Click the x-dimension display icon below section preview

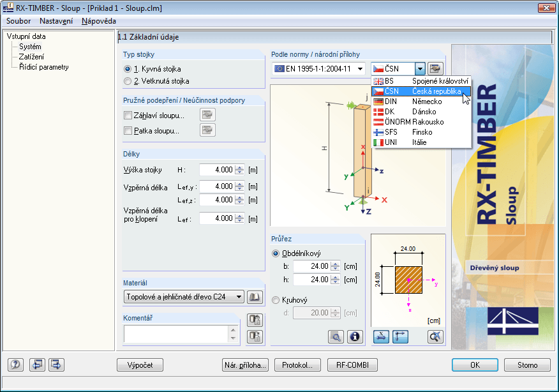tap(382, 336)
